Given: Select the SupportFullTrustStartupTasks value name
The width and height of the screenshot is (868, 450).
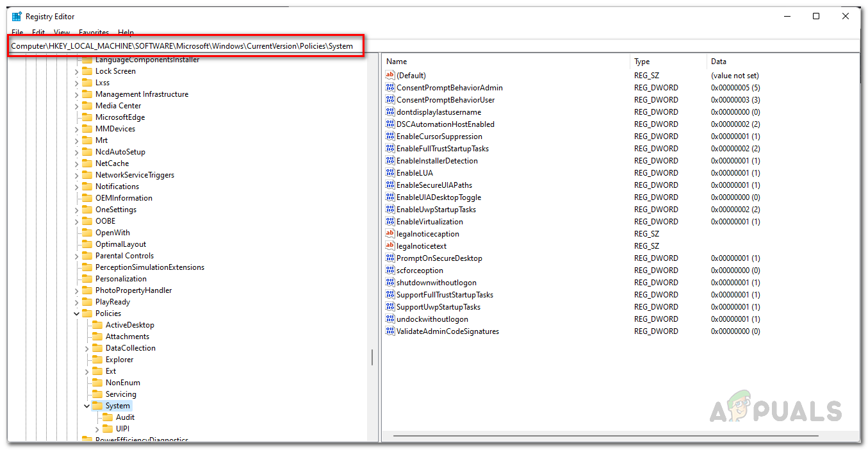Looking at the screenshot, I should point(445,294).
